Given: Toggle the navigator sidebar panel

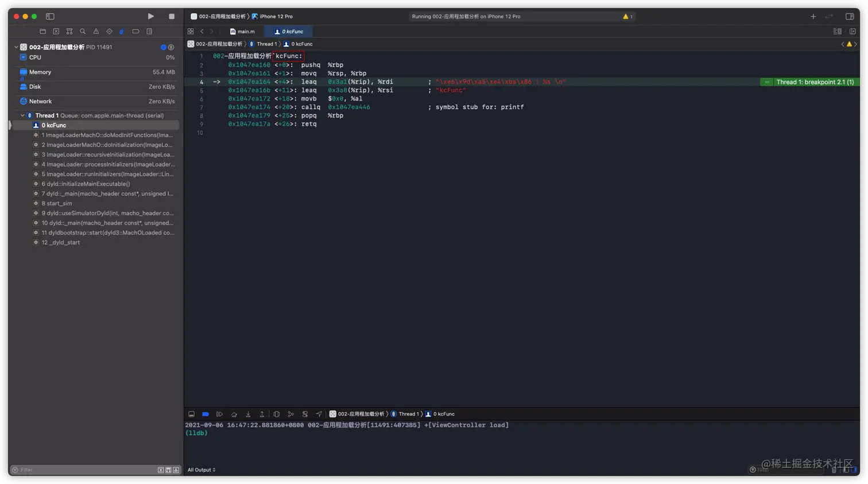Looking at the screenshot, I should tap(50, 16).
